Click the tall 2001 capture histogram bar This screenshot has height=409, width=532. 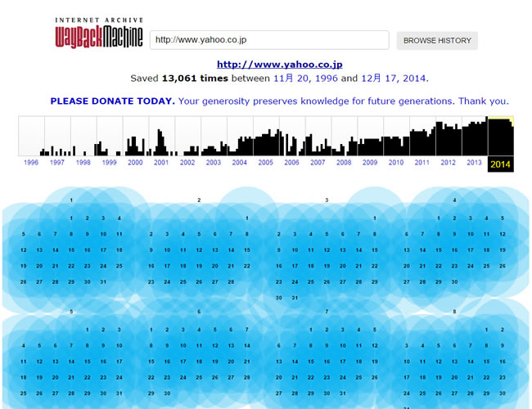click(160, 143)
